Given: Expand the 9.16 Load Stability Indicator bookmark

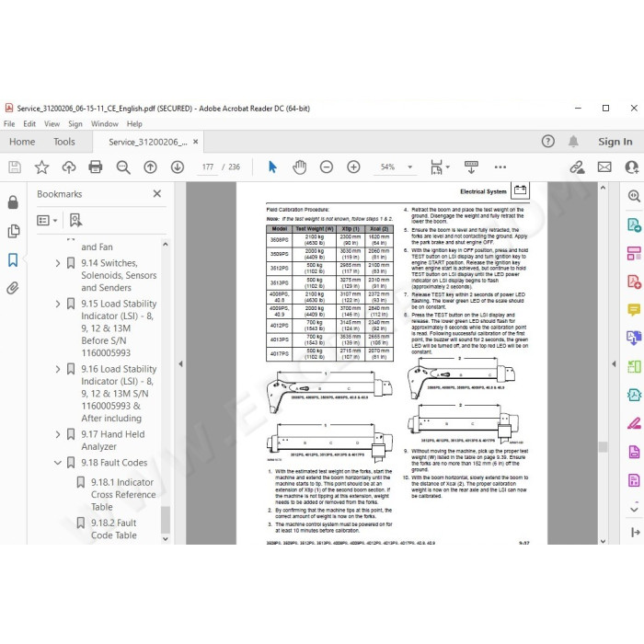Looking at the screenshot, I should tap(58, 369).
